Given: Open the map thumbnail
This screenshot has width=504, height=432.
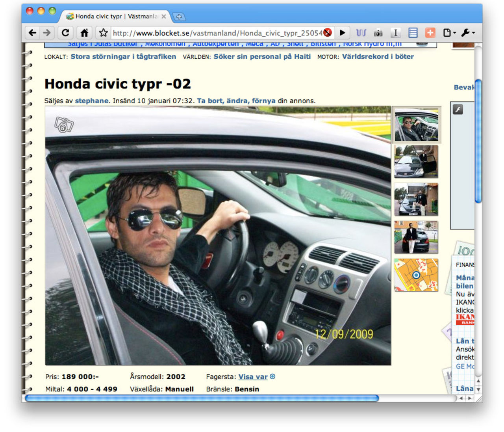Looking at the screenshot, I should point(416,275).
